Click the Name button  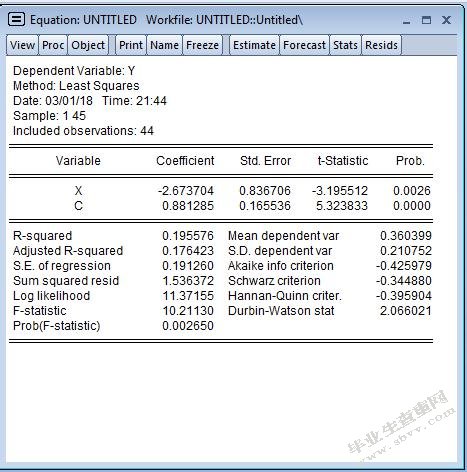click(164, 45)
